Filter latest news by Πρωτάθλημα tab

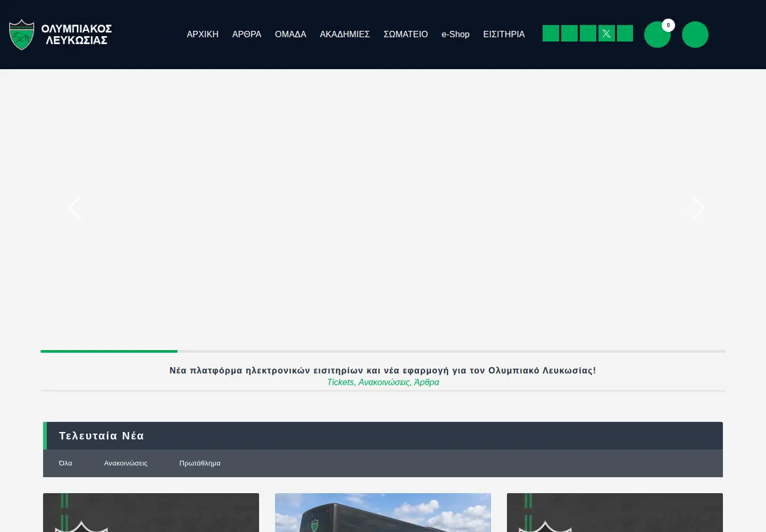pos(200,463)
